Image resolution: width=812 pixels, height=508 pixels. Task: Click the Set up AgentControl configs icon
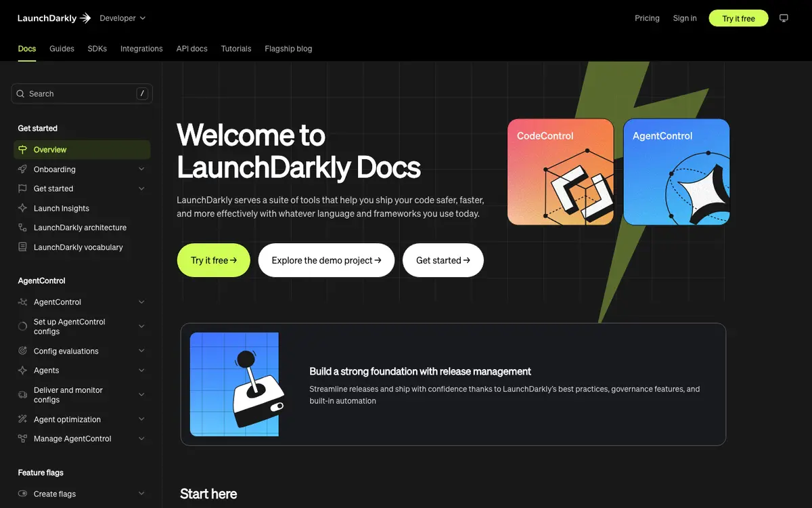(22, 326)
